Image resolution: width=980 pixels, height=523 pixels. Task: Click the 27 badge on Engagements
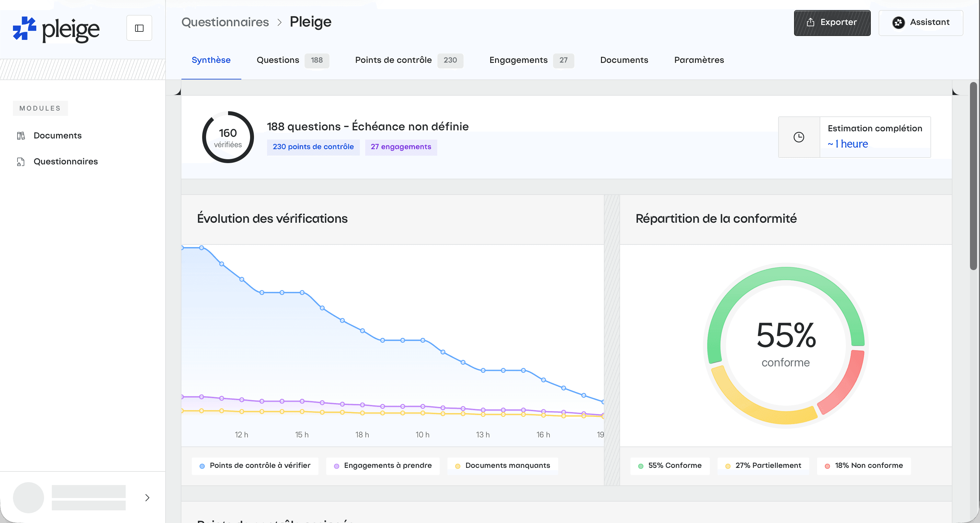pyautogui.click(x=563, y=60)
